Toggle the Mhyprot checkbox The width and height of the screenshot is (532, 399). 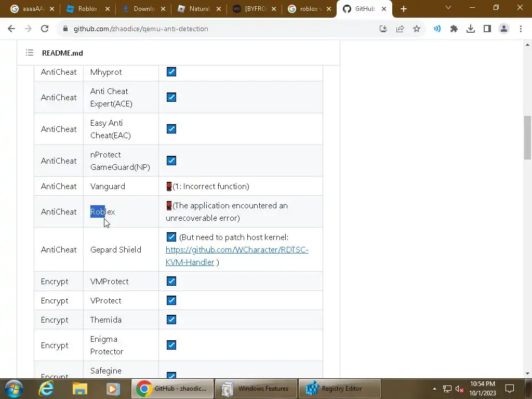point(171,72)
